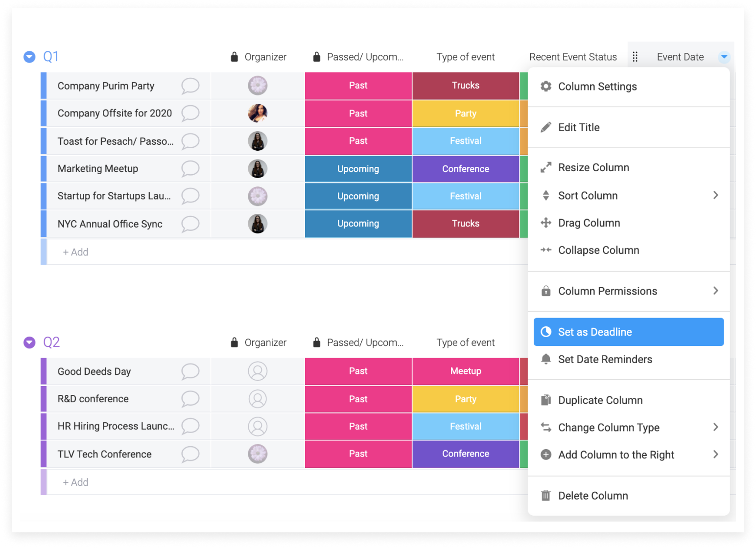Choose Add Column to the Right
756x548 pixels.
coord(616,455)
